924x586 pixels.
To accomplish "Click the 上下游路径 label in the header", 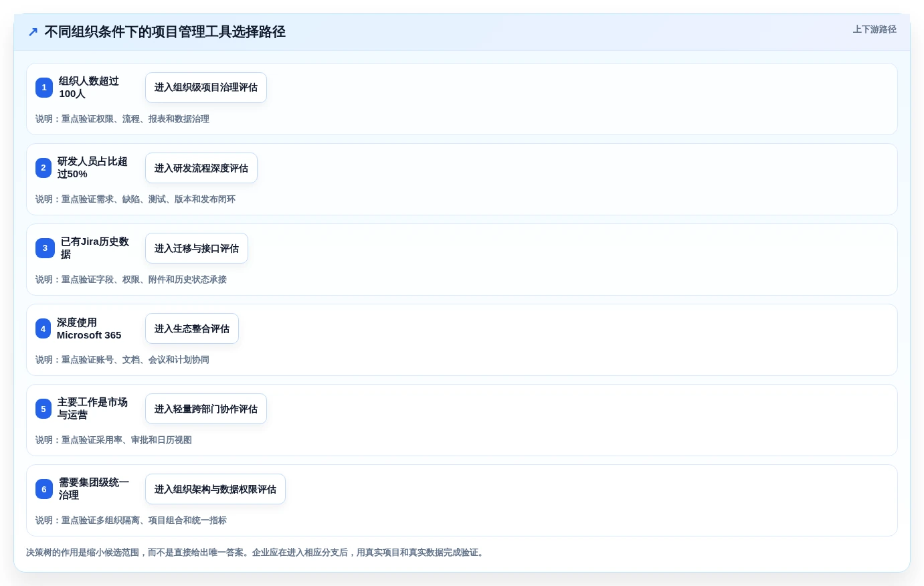I will pos(874,29).
